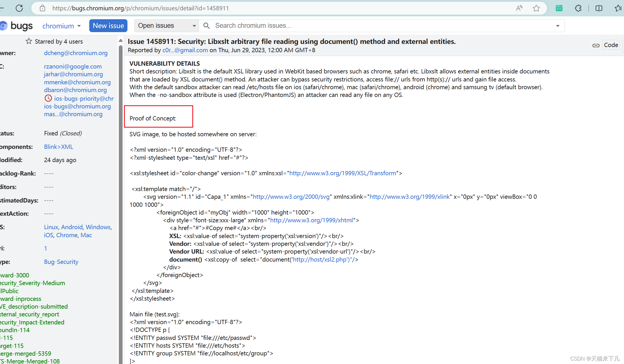
Task: Star this issue
Action: [29, 41]
